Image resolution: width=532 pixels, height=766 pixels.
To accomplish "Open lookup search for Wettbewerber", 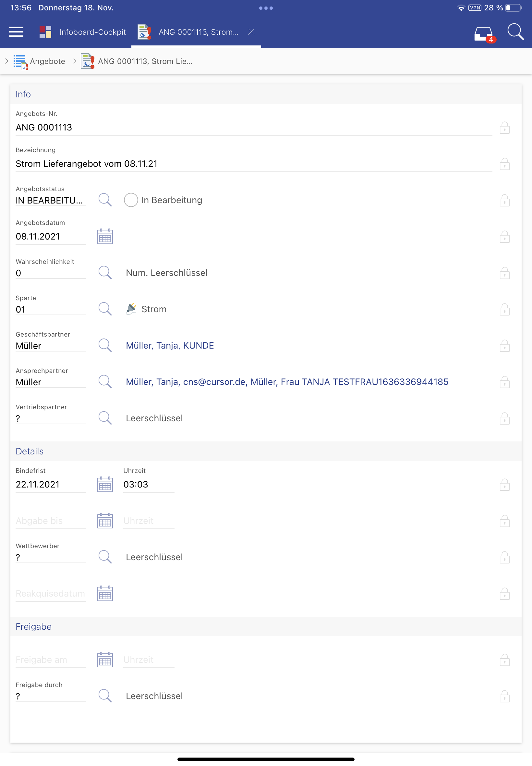I will click(x=105, y=557).
